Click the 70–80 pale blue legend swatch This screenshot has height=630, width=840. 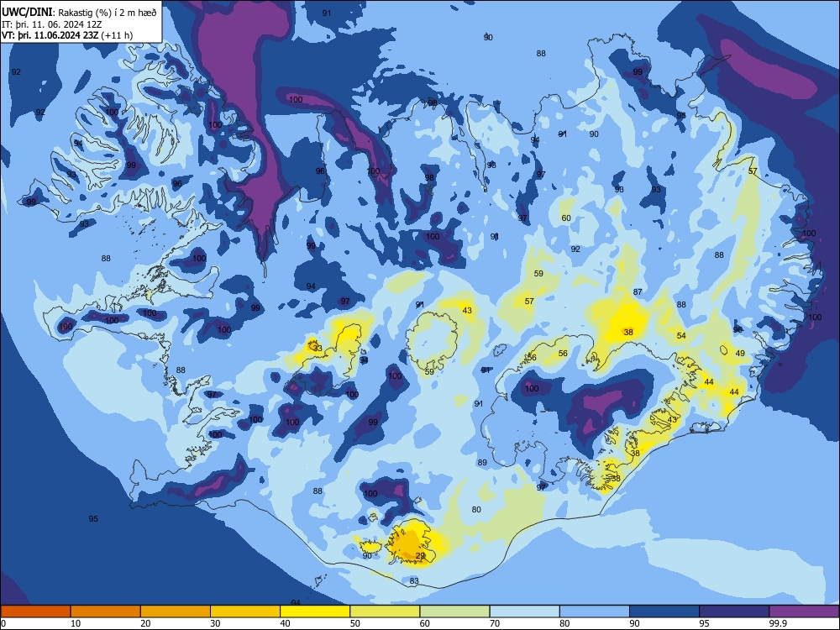pyautogui.click(x=525, y=612)
